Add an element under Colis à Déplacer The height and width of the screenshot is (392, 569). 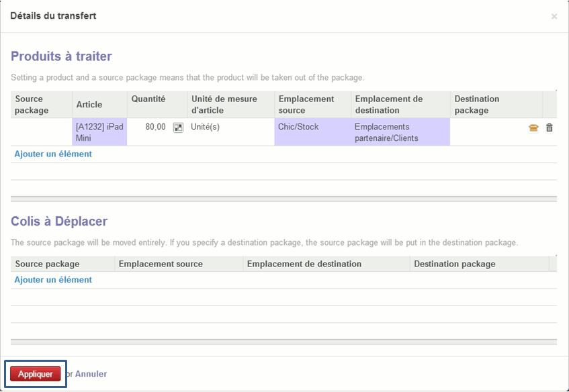[x=53, y=280]
